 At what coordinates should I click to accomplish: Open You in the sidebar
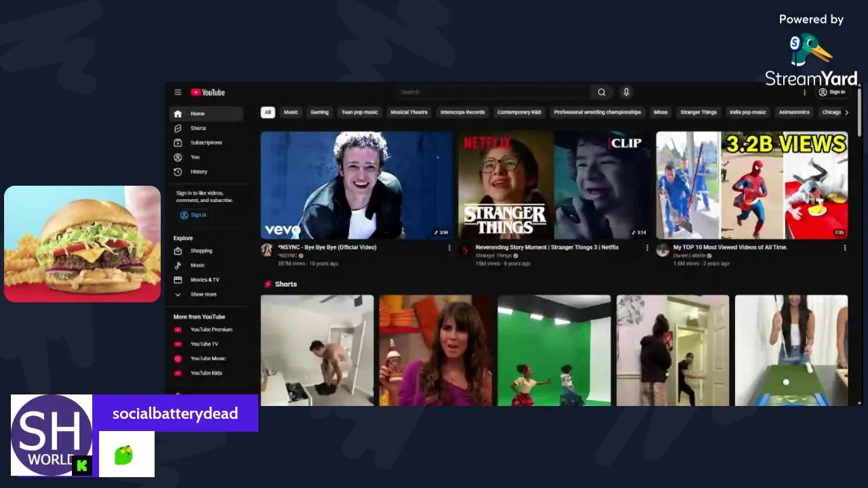206,157
